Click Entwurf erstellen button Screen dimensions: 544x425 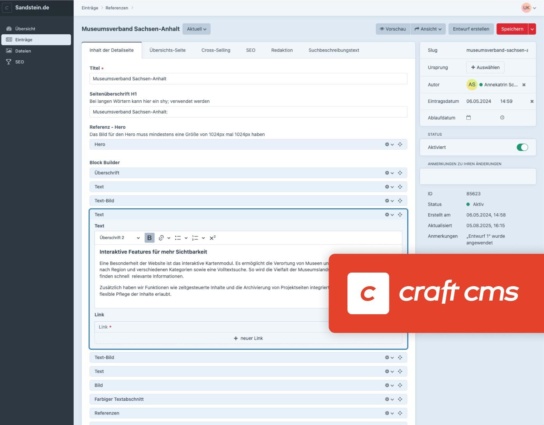click(471, 29)
